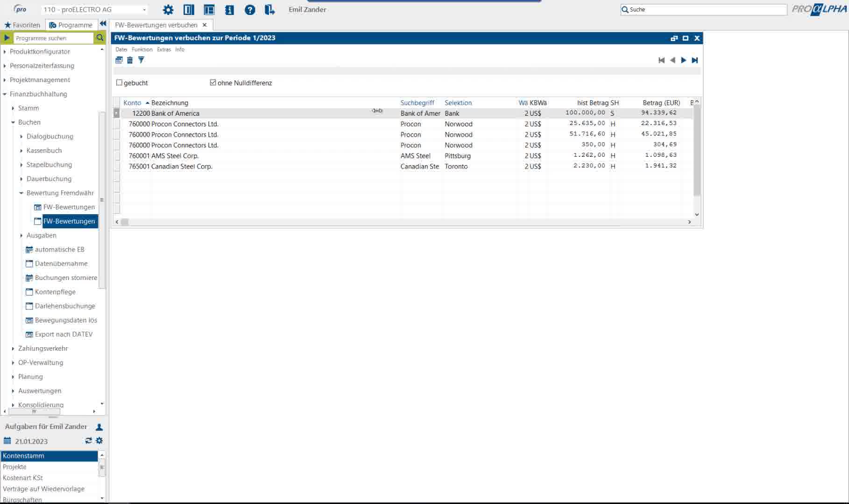
Task: Expand the OP-Verwaltung tree node
Action: [x=13, y=363]
